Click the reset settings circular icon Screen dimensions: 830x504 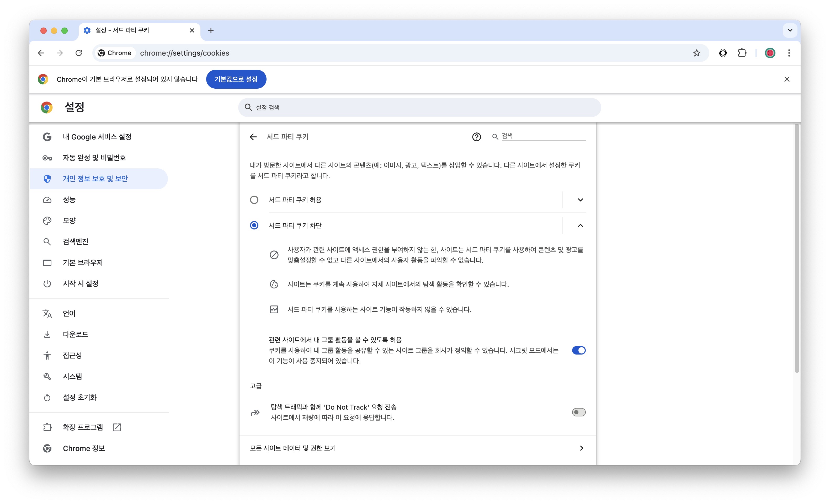point(47,398)
